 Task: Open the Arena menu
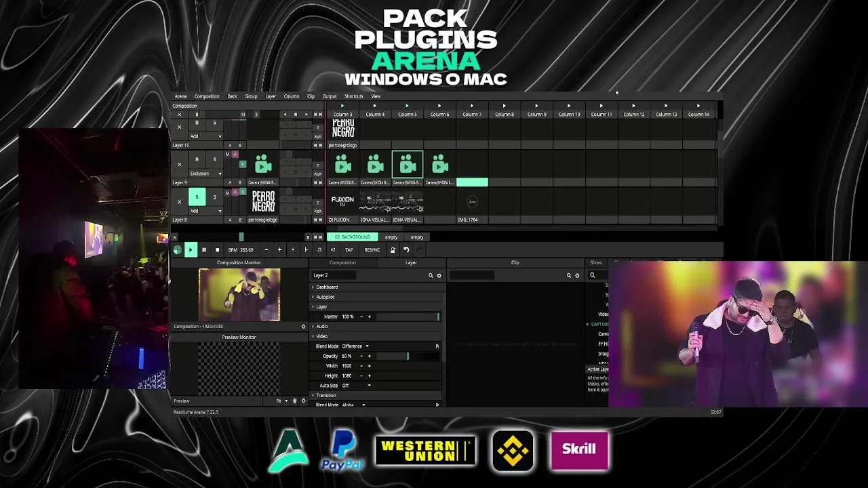180,96
